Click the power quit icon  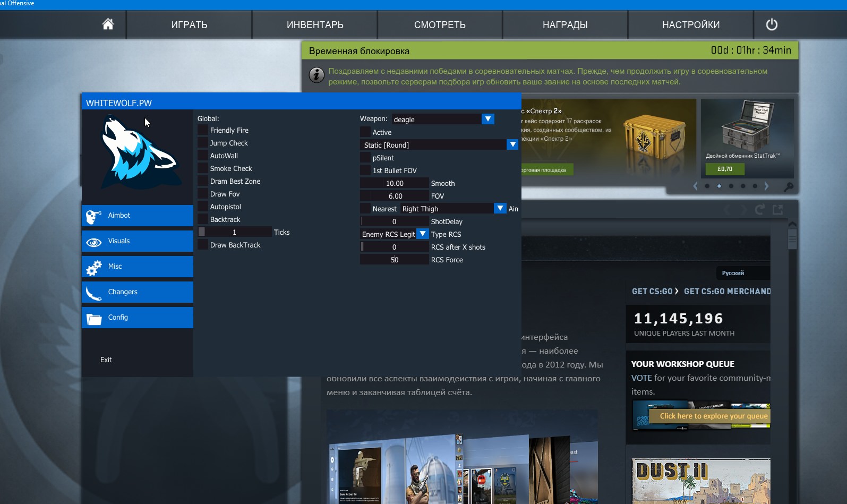click(772, 24)
